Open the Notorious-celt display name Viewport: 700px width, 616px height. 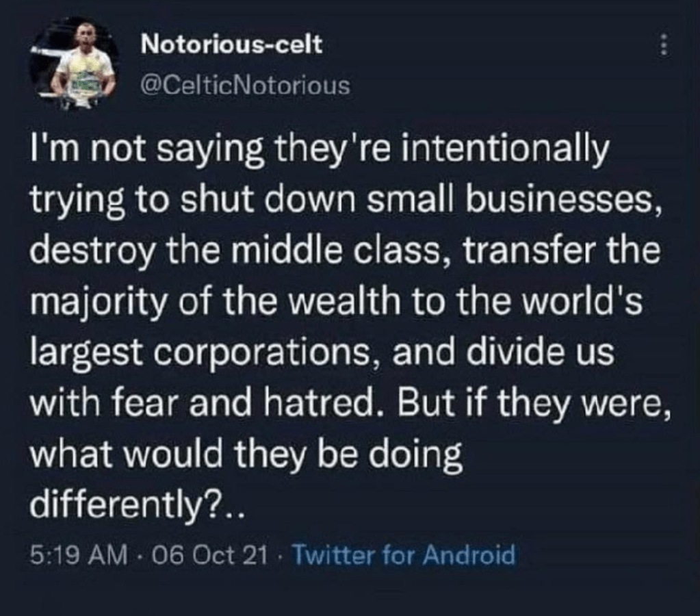coord(231,47)
